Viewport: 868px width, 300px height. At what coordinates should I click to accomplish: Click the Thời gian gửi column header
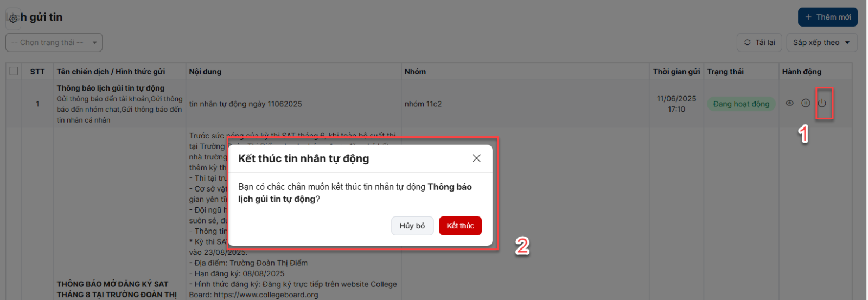676,72
